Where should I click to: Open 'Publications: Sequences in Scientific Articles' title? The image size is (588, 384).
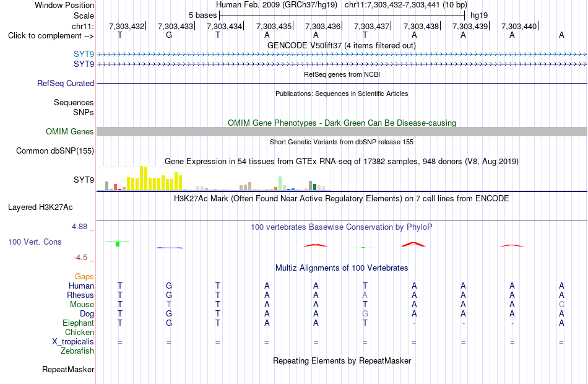[x=342, y=94]
